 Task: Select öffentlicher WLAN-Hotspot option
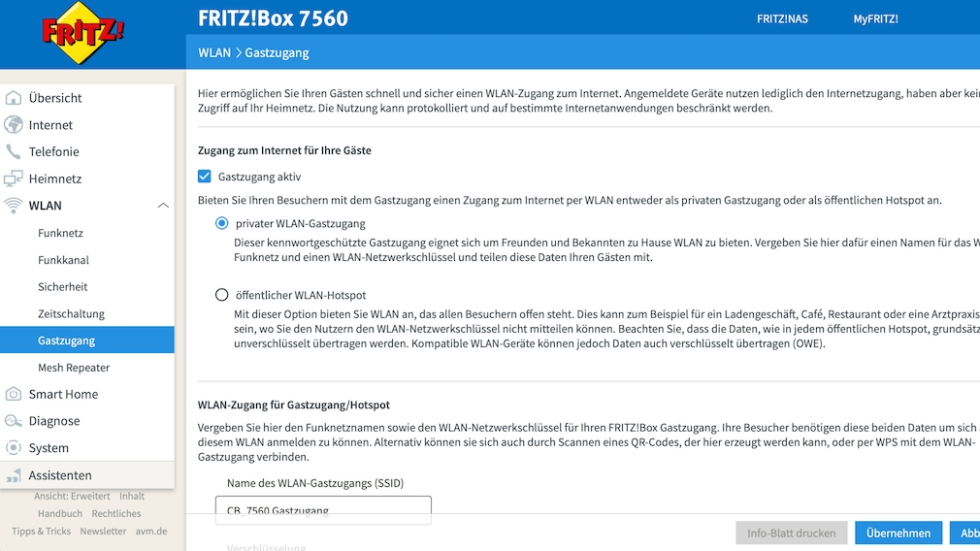[222, 295]
